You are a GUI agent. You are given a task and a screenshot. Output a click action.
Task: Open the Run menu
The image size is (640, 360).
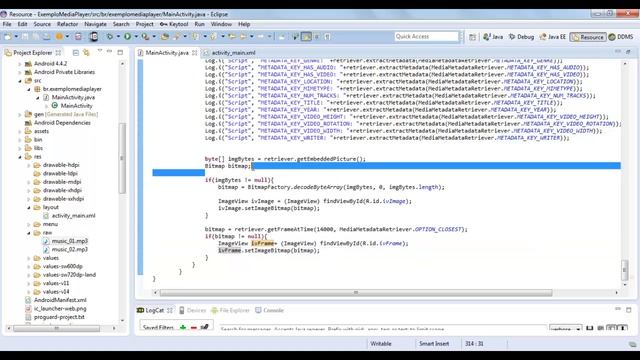click(x=200, y=24)
